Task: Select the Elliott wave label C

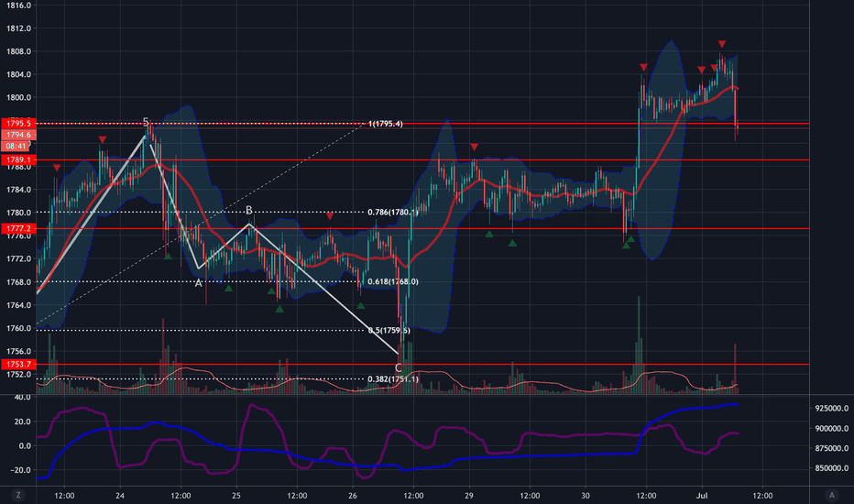Action: click(x=398, y=367)
